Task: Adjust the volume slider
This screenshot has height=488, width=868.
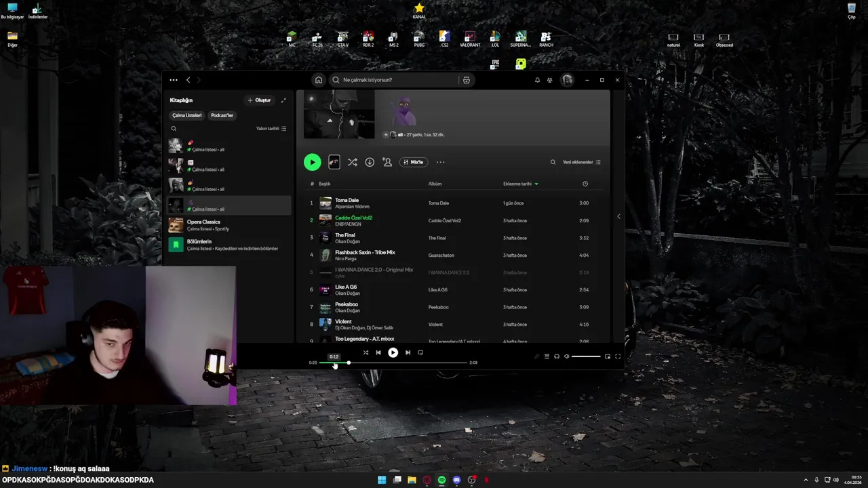Action: tap(586, 357)
